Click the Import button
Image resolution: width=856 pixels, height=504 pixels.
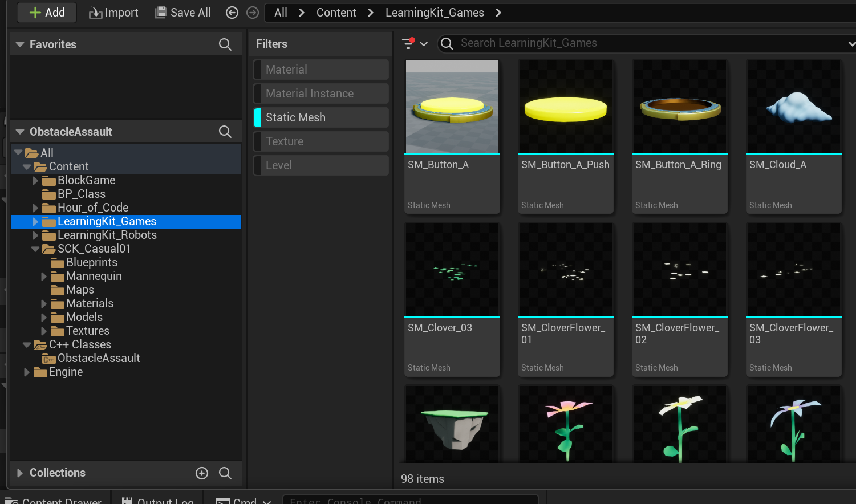[x=113, y=13]
